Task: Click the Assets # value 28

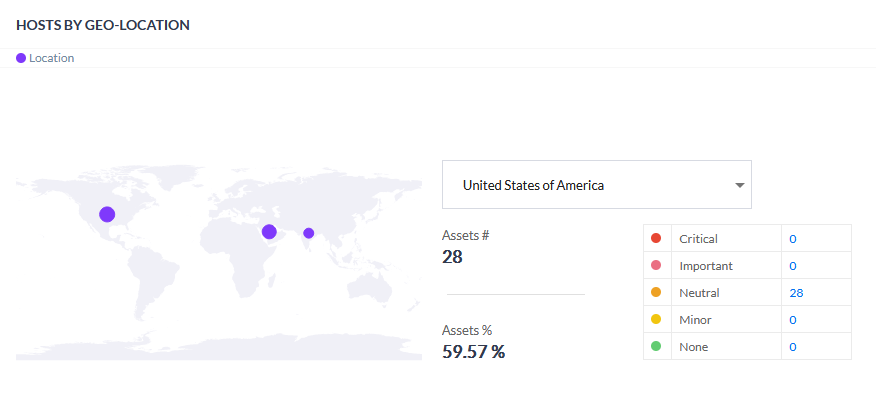Action: click(x=452, y=256)
